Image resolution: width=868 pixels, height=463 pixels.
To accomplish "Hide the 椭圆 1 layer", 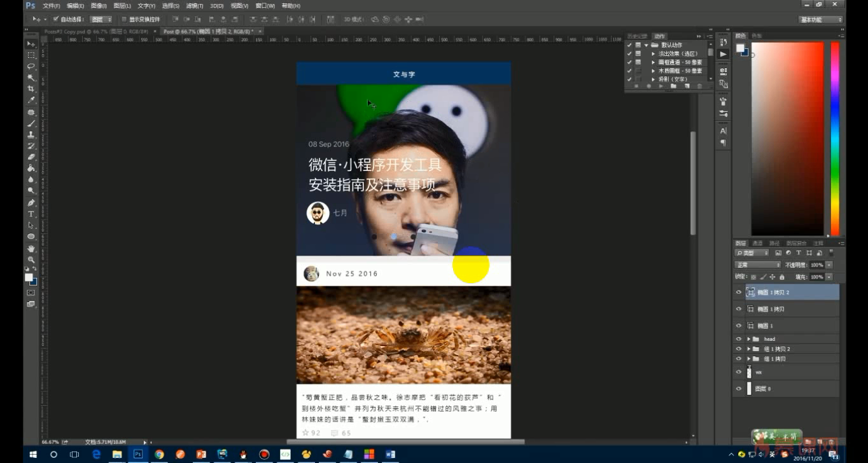I will (x=739, y=326).
